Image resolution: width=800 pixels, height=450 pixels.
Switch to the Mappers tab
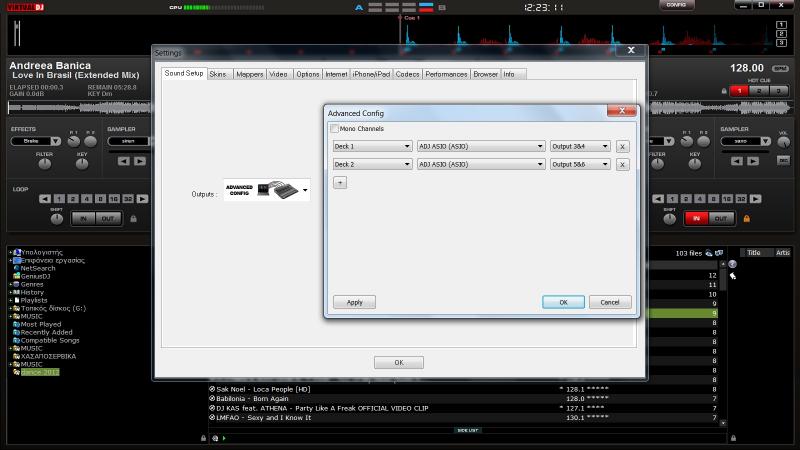click(x=249, y=74)
